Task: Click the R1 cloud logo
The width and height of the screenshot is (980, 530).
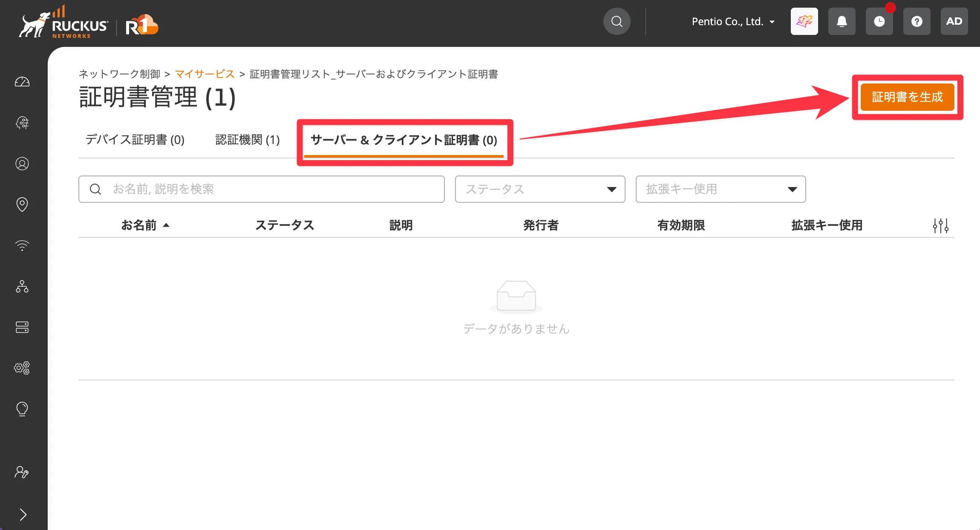Action: [142, 25]
